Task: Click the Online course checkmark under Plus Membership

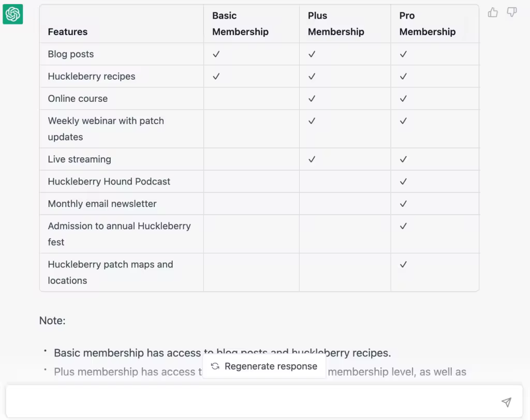Action: click(312, 99)
